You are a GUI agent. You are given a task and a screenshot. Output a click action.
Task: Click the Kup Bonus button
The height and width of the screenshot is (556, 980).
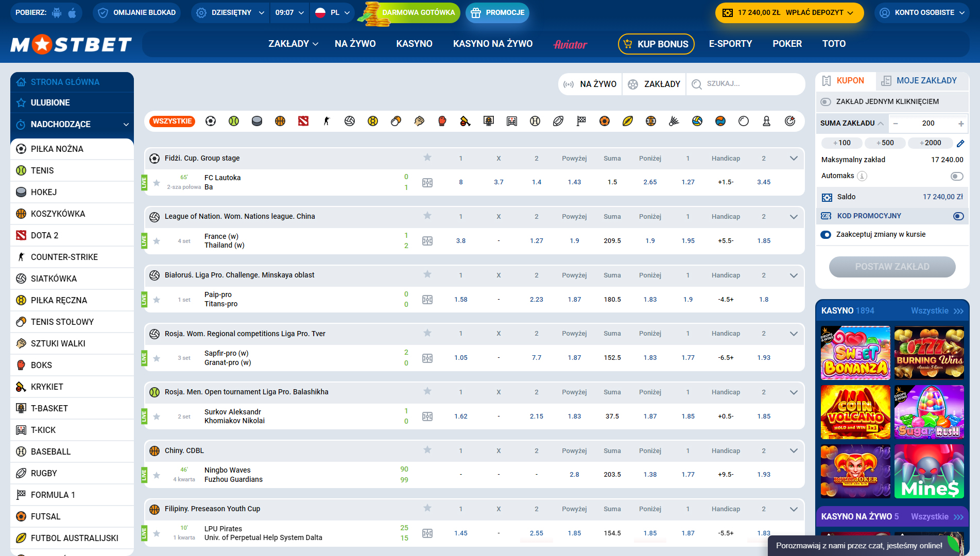(656, 44)
